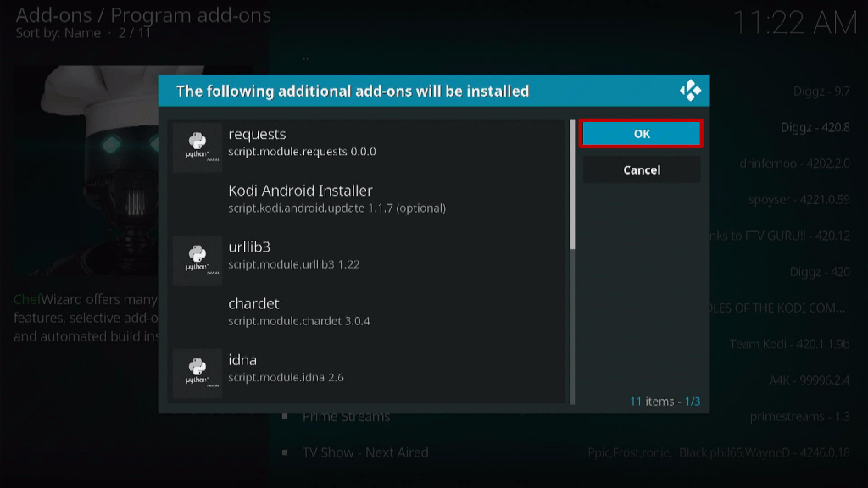This screenshot has height=488, width=868.
Task: Select TV Show - Next Aired in background list
Action: pos(365,452)
